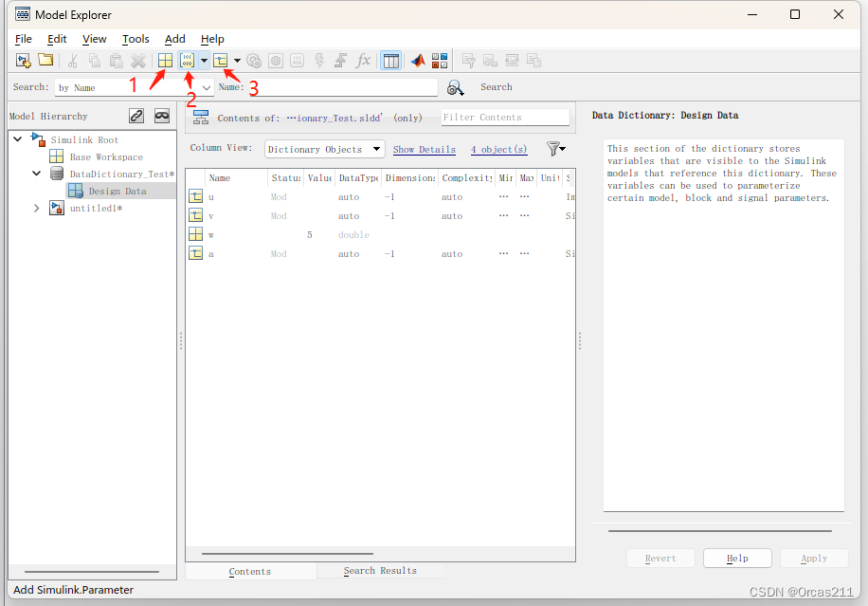Click the search Name input field
This screenshot has height=606, width=868.
(341, 87)
